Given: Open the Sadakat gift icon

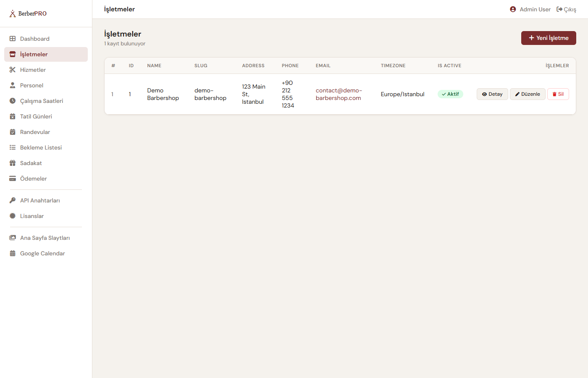Looking at the screenshot, I should point(13,163).
